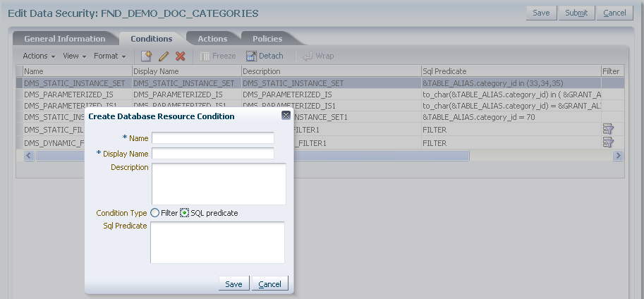
Task: Click the Submit button
Action: tap(576, 13)
